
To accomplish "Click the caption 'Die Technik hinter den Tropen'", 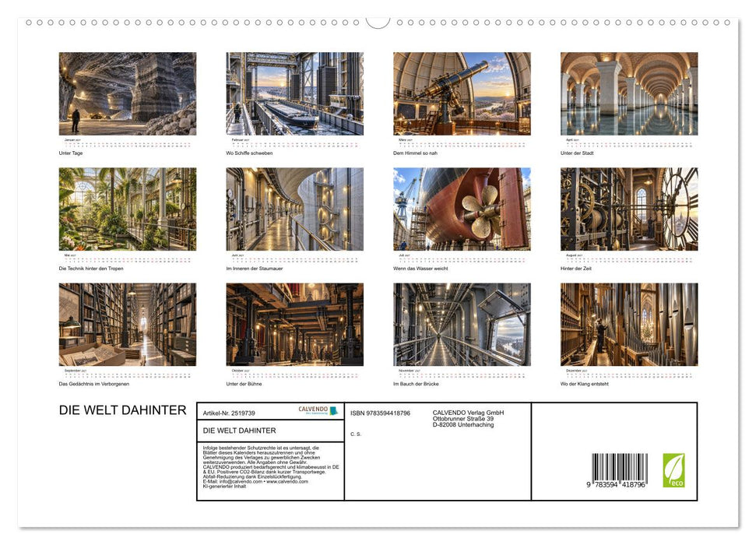I will (91, 268).
